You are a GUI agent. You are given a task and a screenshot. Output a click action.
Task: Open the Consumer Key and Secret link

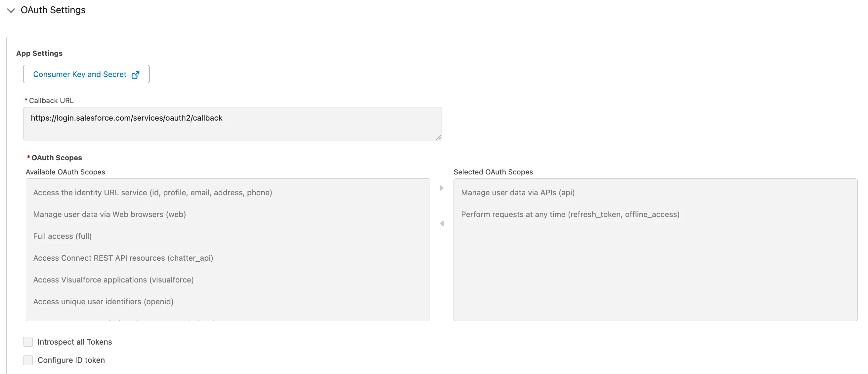pyautogui.click(x=86, y=74)
